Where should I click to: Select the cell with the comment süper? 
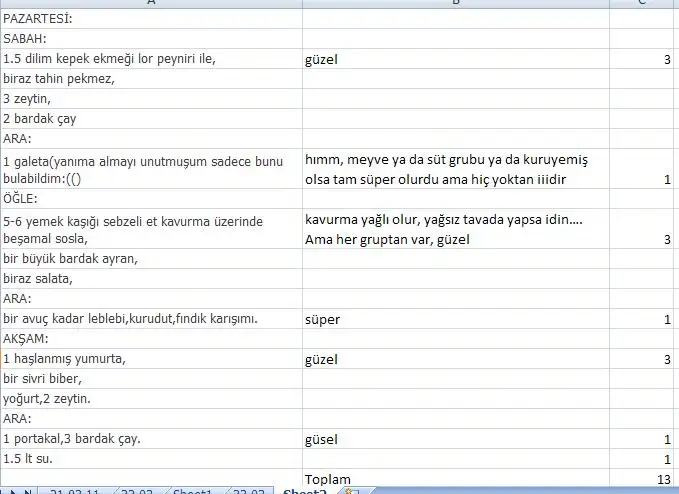[455, 319]
